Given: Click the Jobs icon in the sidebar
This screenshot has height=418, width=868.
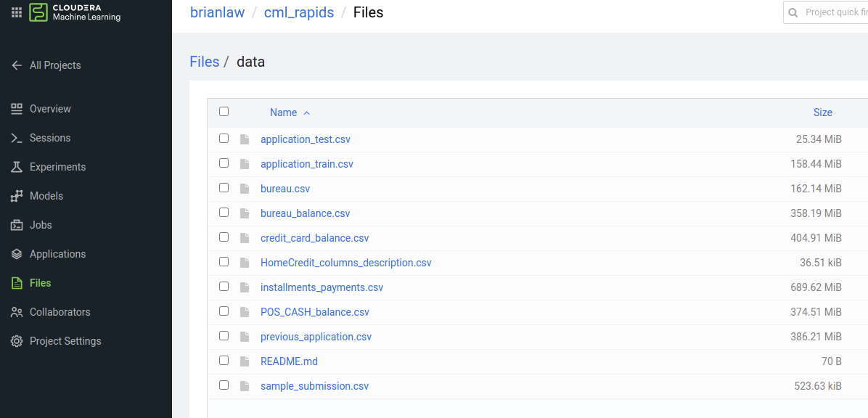Looking at the screenshot, I should 16,225.
